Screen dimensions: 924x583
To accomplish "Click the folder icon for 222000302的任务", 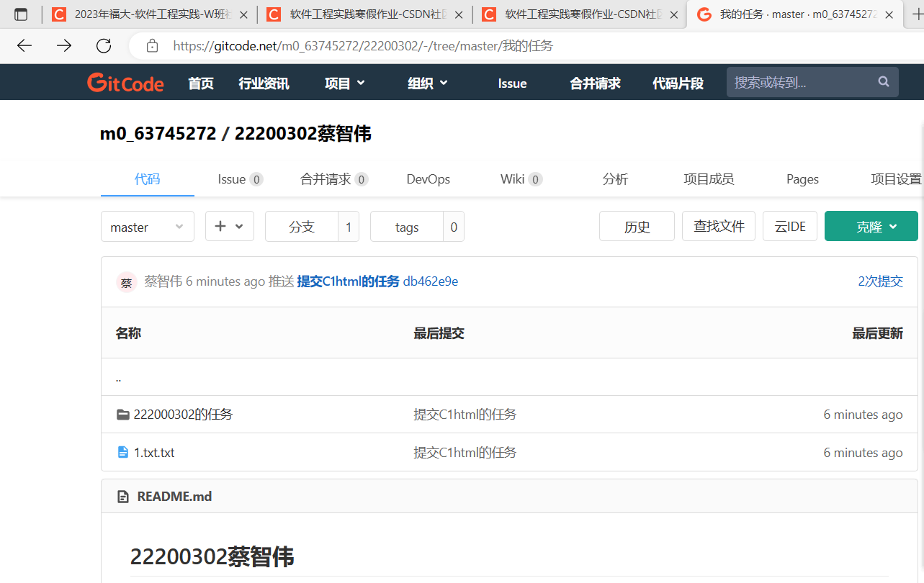I will 123,415.
